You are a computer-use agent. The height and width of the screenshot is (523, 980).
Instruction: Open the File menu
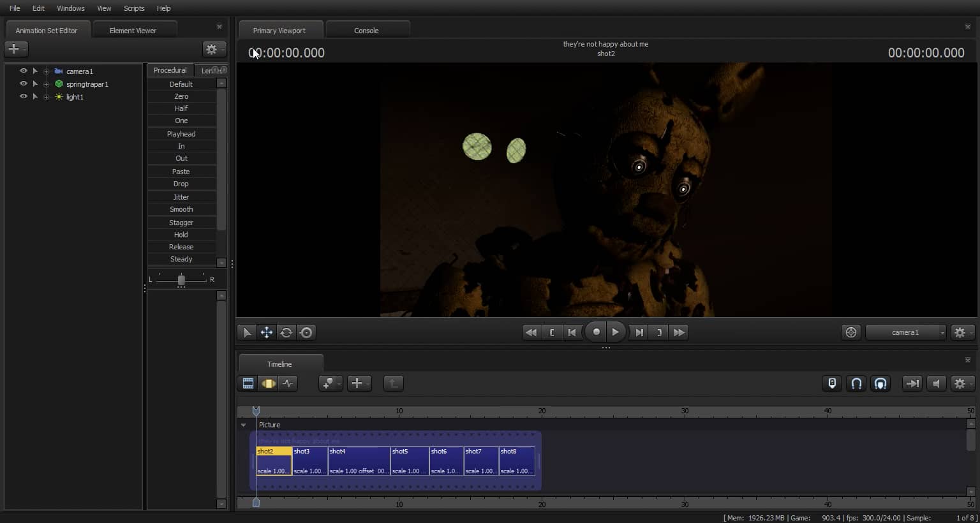point(15,8)
